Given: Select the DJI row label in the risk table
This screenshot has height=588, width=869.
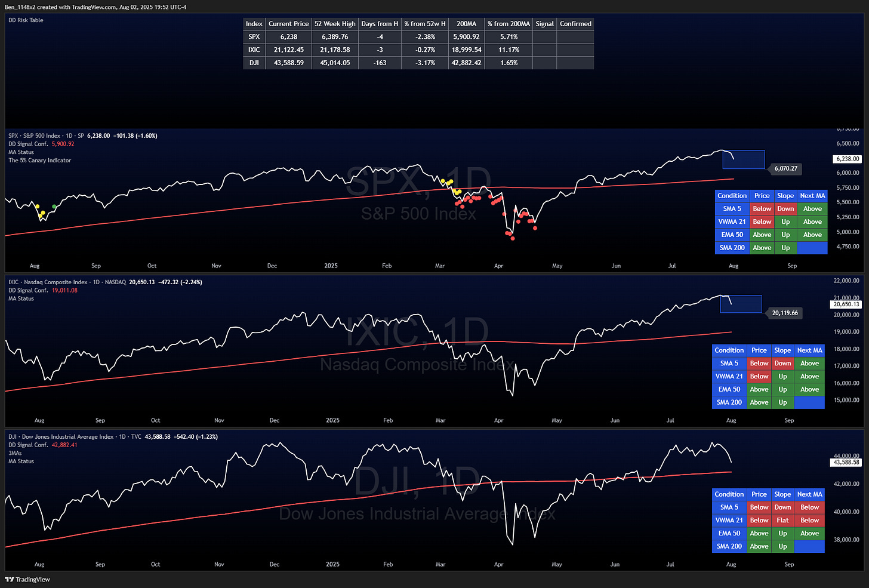Looking at the screenshot, I should (254, 63).
